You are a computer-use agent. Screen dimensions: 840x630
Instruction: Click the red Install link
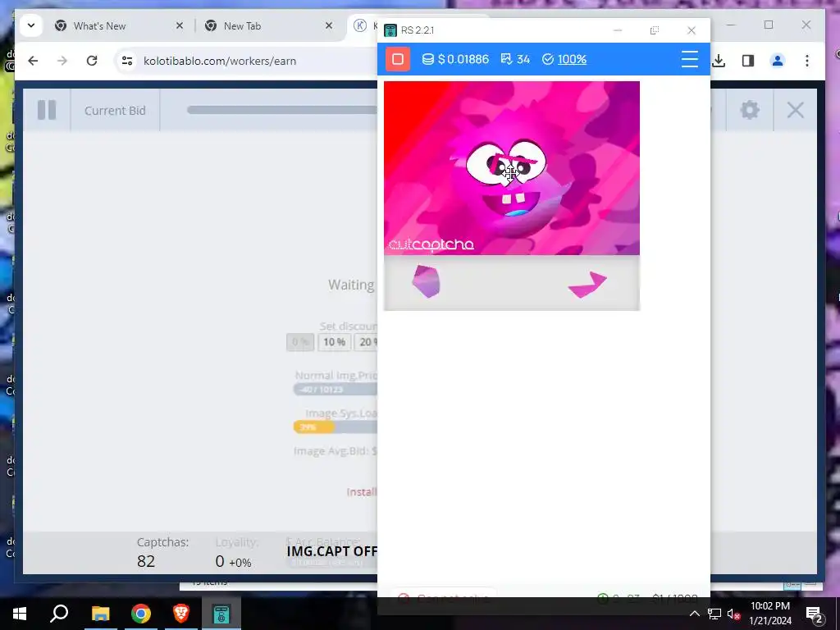click(362, 492)
